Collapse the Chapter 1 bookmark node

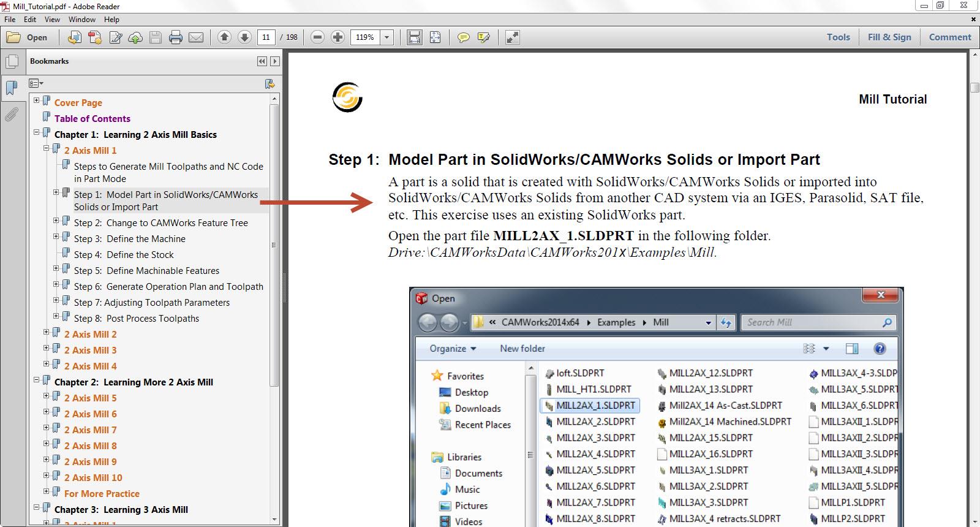pos(37,132)
